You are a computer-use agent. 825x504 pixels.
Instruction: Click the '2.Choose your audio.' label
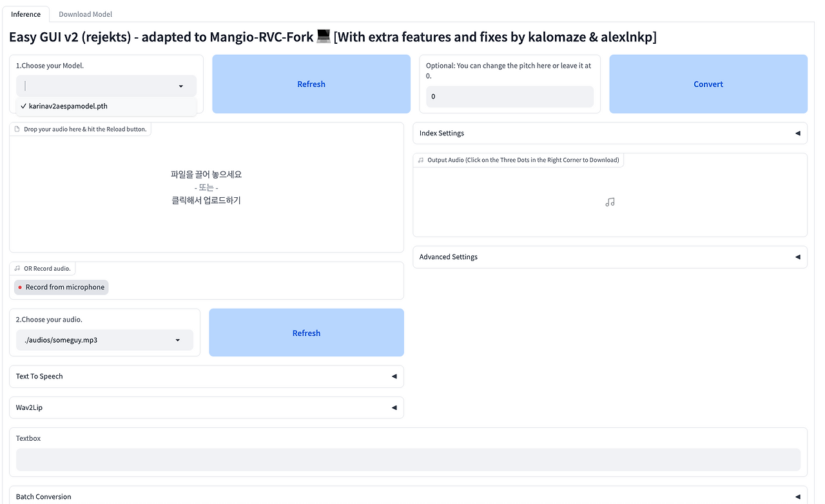(49, 320)
